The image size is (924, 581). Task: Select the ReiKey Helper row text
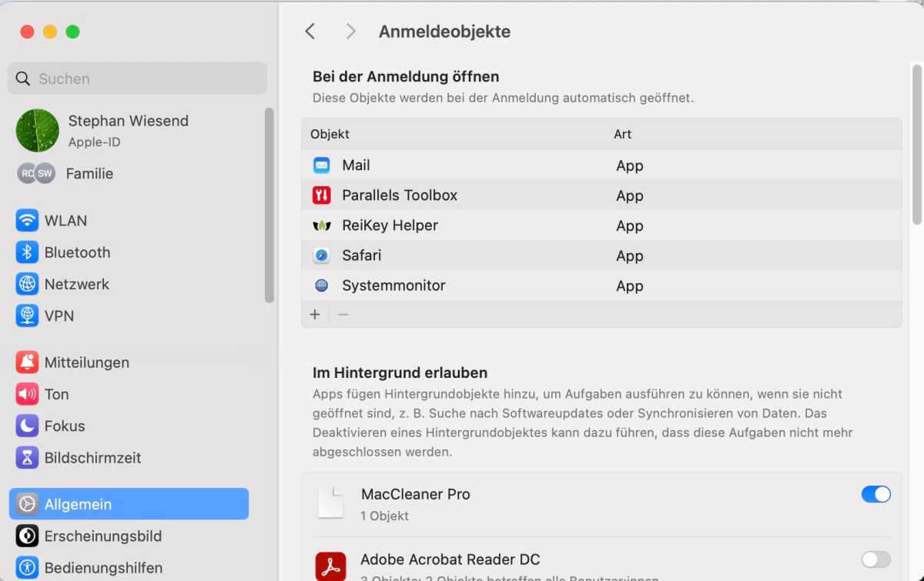coord(390,225)
